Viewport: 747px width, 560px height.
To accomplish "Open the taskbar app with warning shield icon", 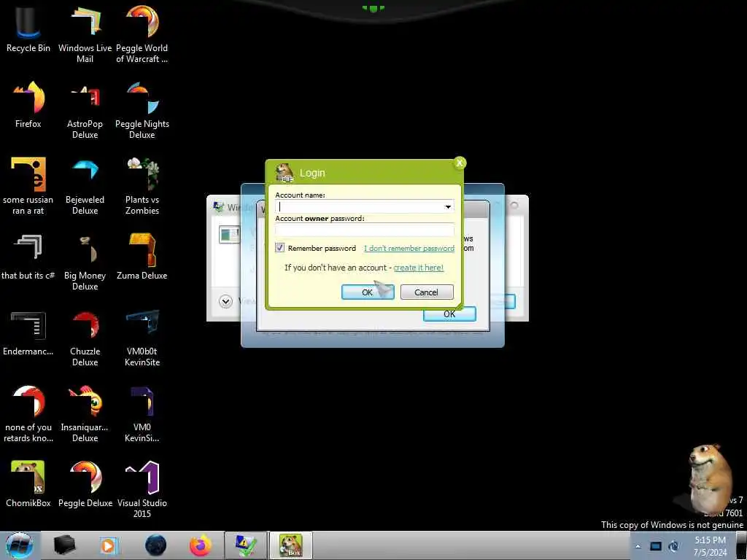I will pyautogui.click(x=246, y=545).
